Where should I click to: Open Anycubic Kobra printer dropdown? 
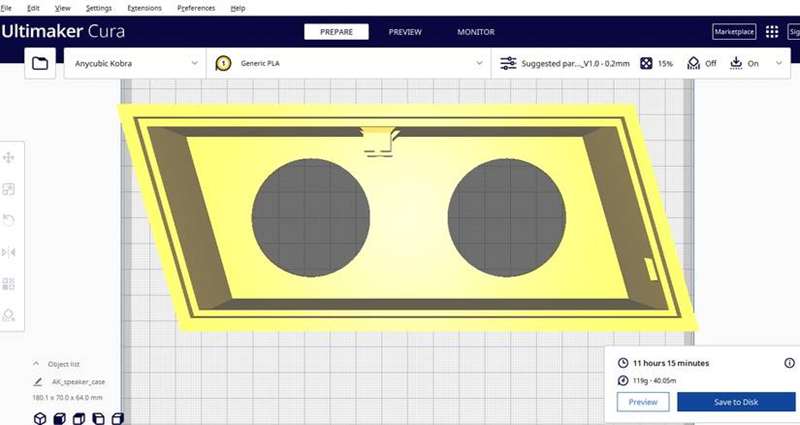coord(135,63)
